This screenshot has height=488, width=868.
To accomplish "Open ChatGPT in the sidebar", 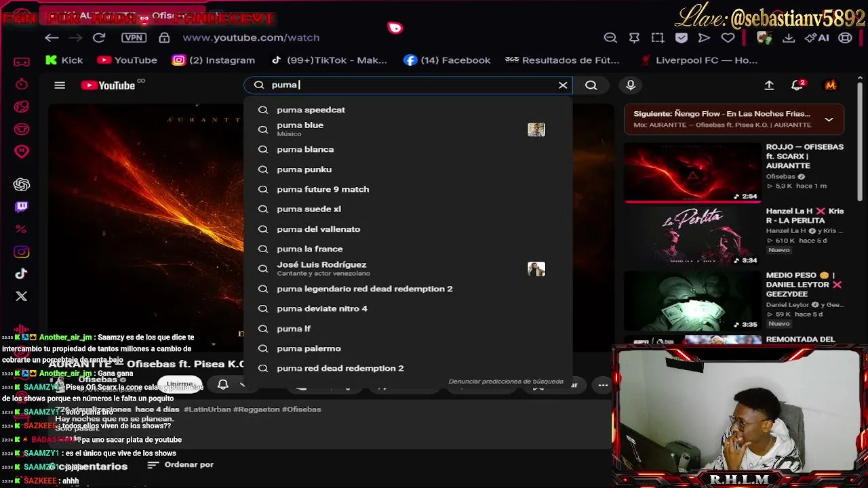I will tap(22, 184).
